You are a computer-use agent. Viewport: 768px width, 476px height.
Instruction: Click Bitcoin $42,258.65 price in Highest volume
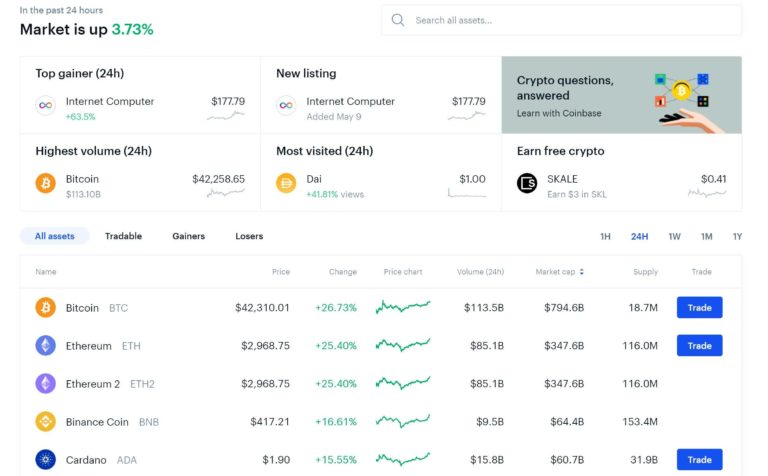[218, 179]
